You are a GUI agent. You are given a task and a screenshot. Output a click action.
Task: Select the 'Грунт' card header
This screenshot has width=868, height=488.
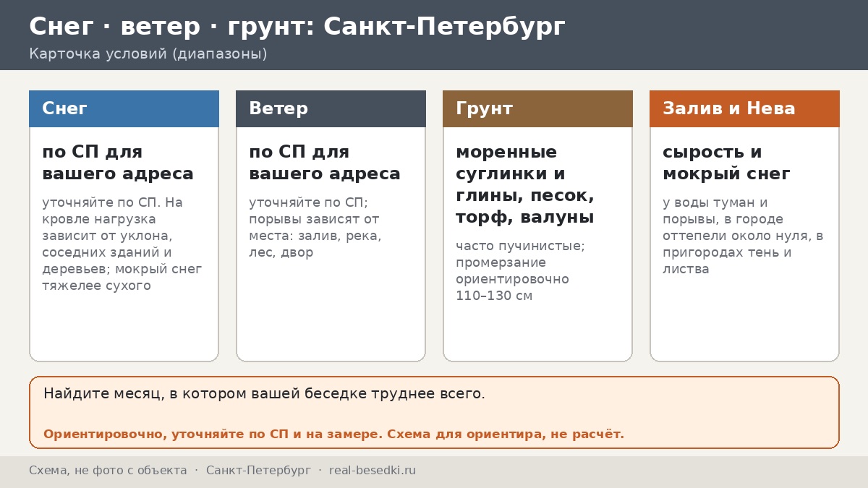[x=537, y=108]
